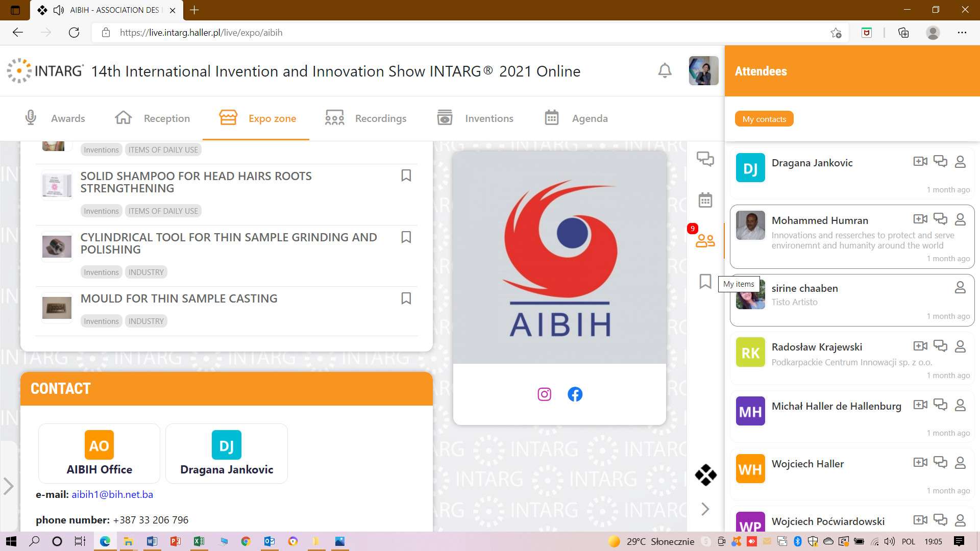Start video call with Wojciech Poćwiardowski
The width and height of the screenshot is (980, 551).
tap(920, 520)
